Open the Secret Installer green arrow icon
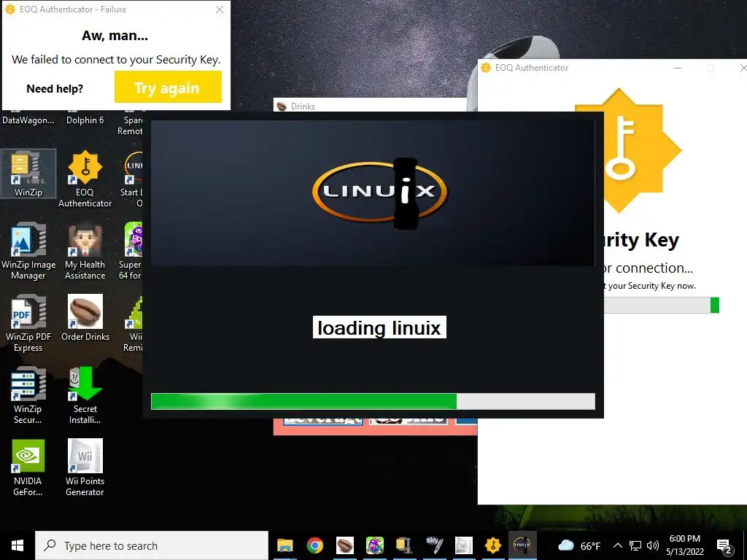This screenshot has height=560, width=747. coord(85,395)
